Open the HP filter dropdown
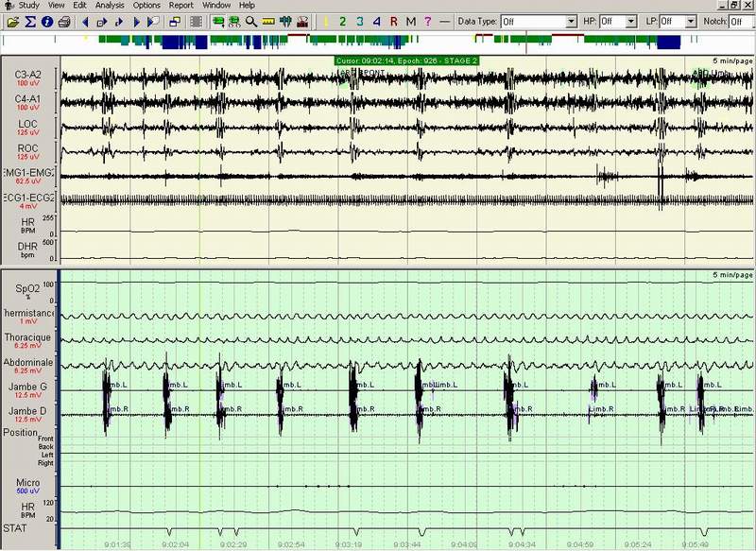The image size is (756, 551). point(631,22)
